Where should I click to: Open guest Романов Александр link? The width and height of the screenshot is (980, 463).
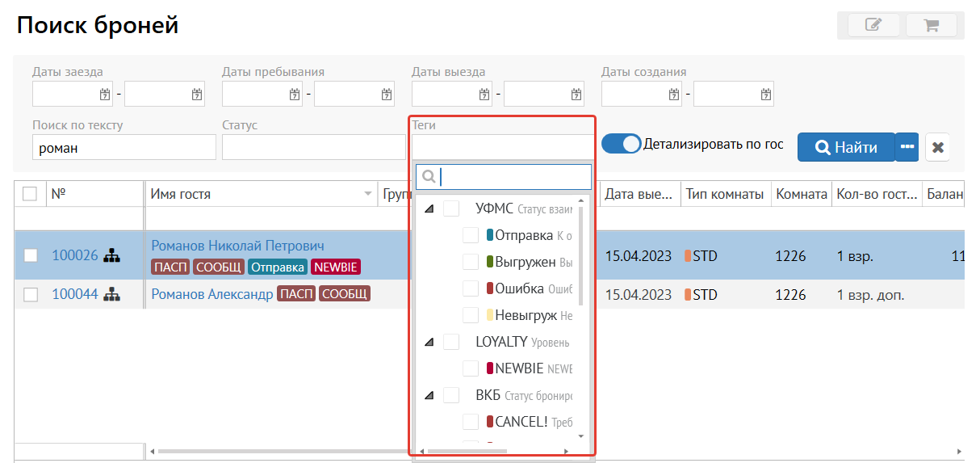(x=212, y=295)
